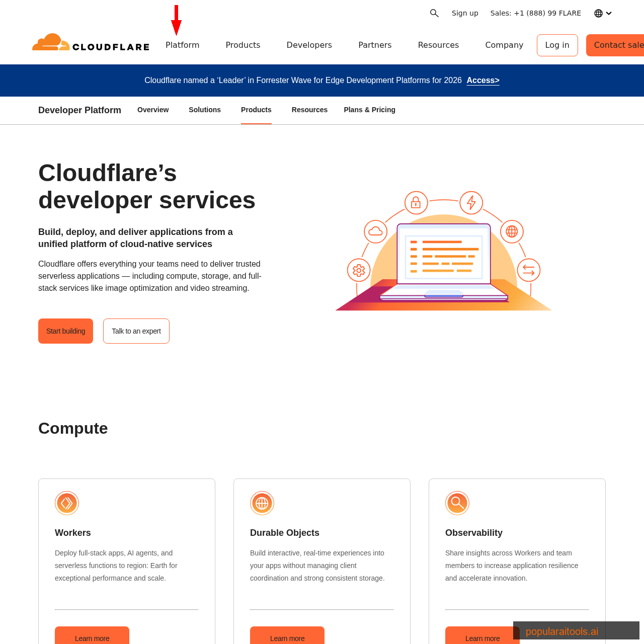The width and height of the screenshot is (644, 644).
Task: Click the Sign up link
Action: point(465,12)
